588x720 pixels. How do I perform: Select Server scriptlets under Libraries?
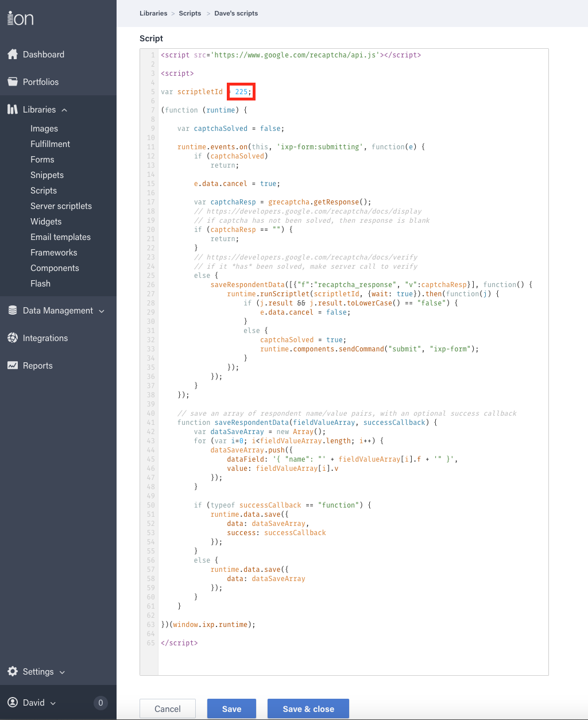click(x=61, y=206)
